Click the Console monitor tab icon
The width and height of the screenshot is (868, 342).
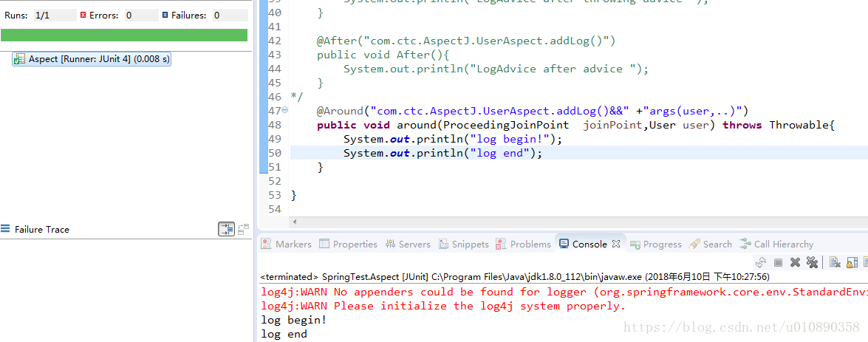[x=564, y=244]
